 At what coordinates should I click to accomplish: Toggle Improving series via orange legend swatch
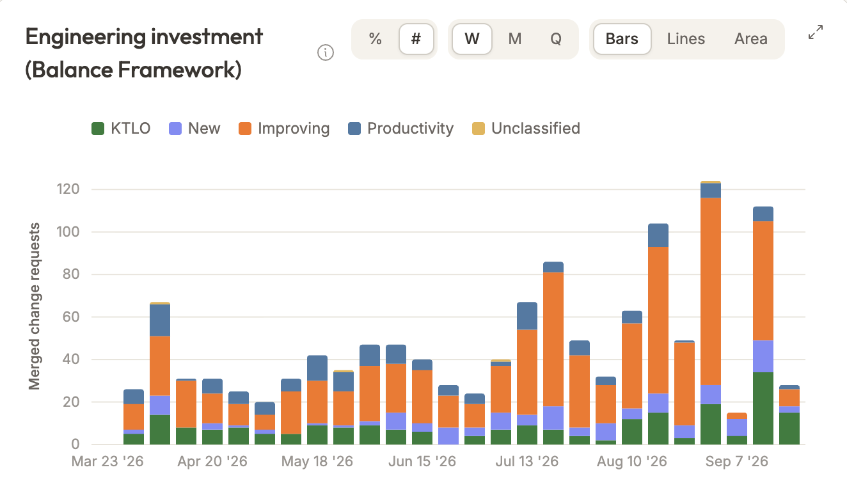click(245, 129)
